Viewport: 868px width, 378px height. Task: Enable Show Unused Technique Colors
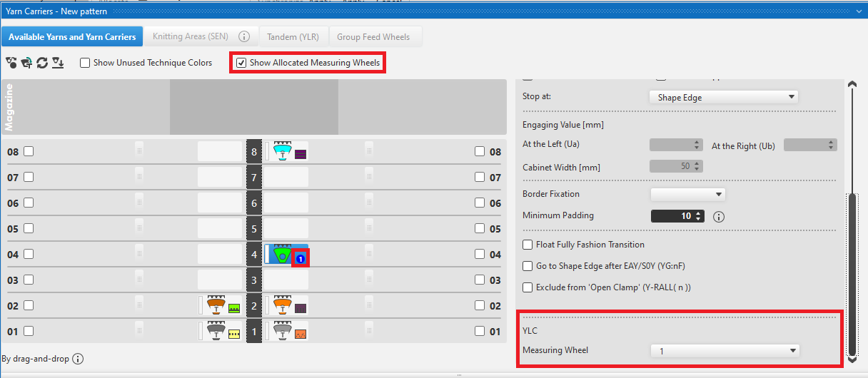[85, 63]
